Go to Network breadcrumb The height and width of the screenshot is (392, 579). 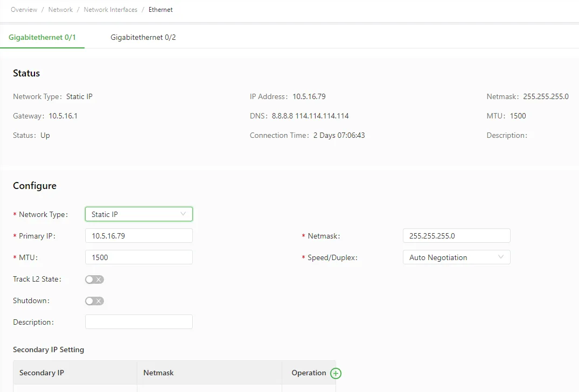click(x=60, y=10)
